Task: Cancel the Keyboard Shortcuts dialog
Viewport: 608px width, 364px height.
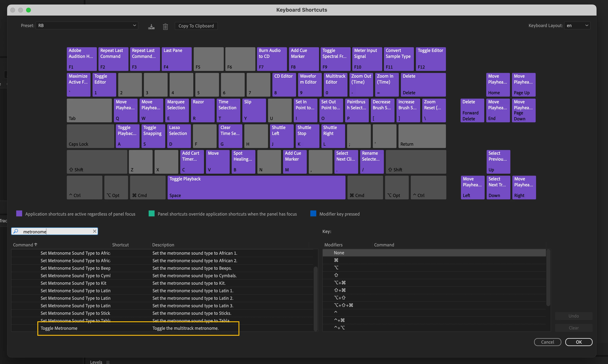Action: (548, 342)
